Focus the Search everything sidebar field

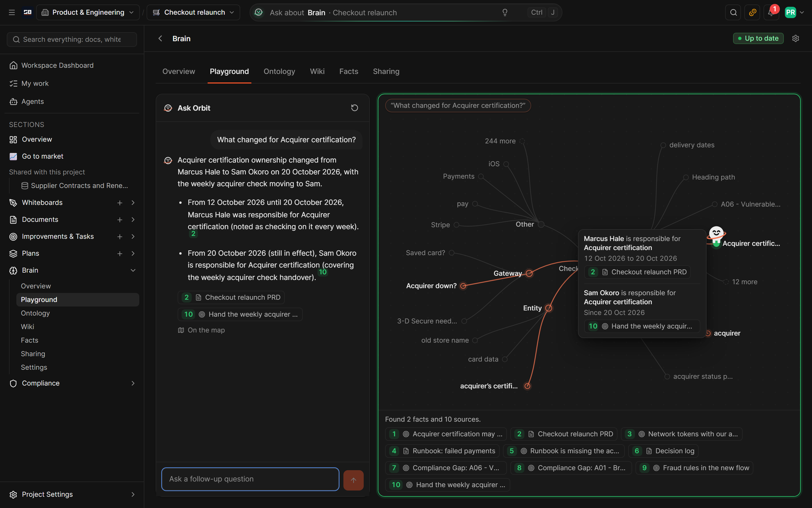coord(72,39)
